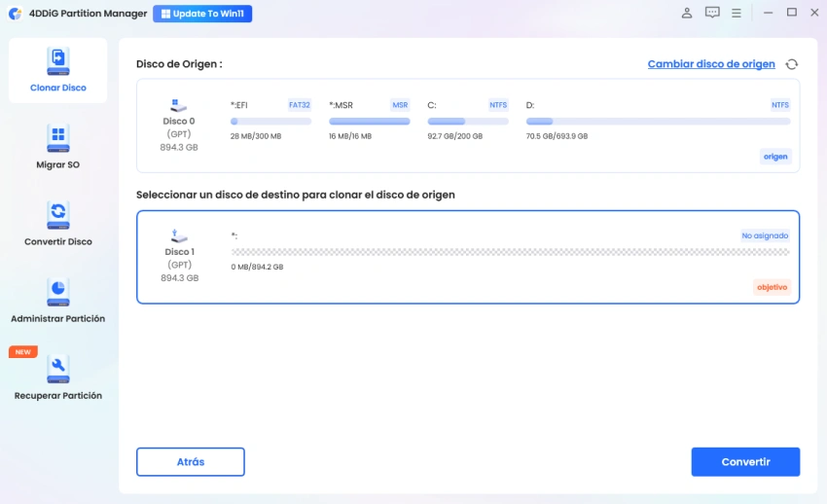Click the Disco 0 name text
Viewport: 827px width, 504px height.
(179, 121)
